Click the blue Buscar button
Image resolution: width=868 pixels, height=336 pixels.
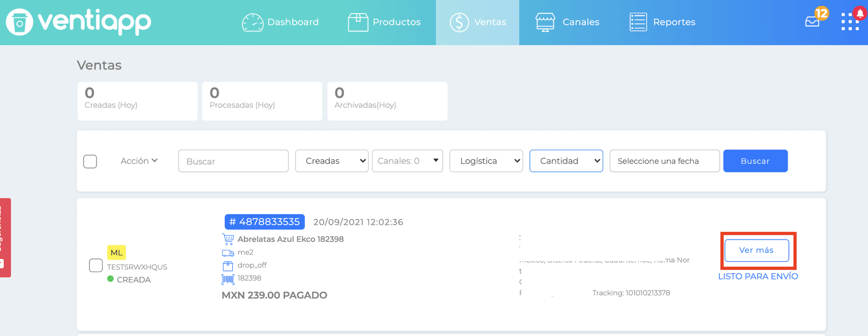coord(755,161)
